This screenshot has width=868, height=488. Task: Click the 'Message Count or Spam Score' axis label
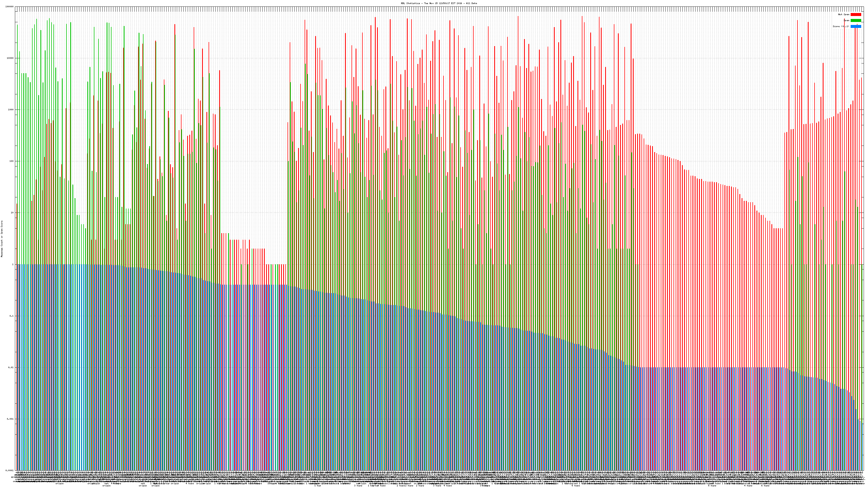click(2, 239)
